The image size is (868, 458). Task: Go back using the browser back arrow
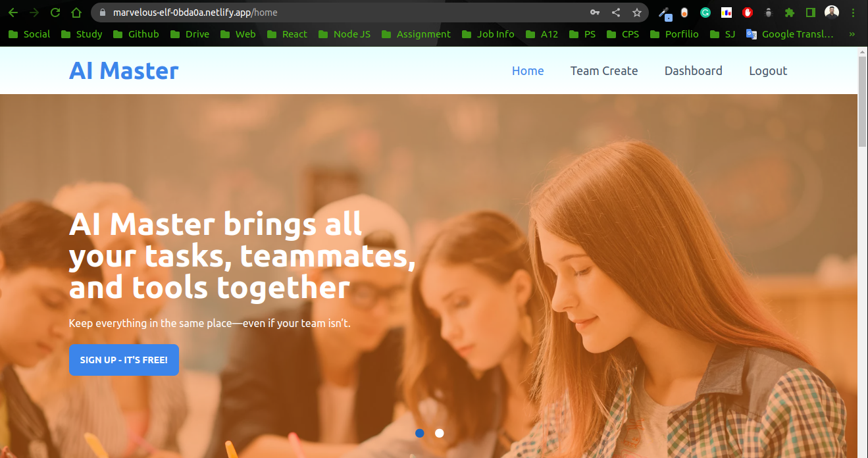13,13
